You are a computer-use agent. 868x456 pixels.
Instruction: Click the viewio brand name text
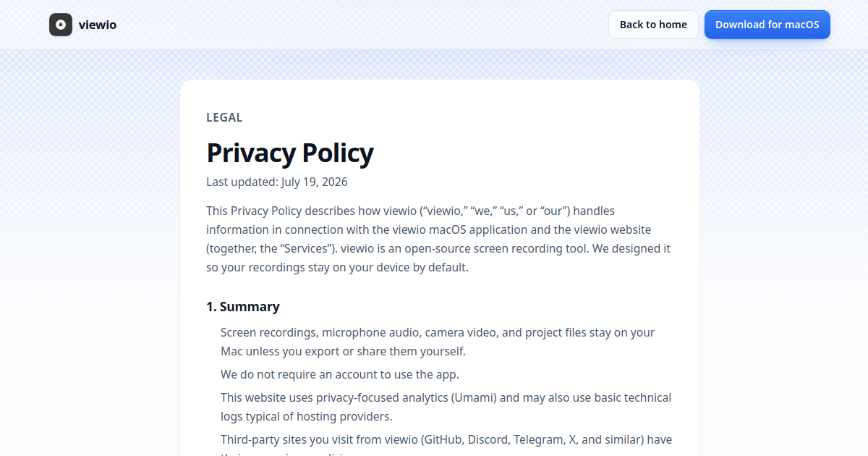click(98, 25)
